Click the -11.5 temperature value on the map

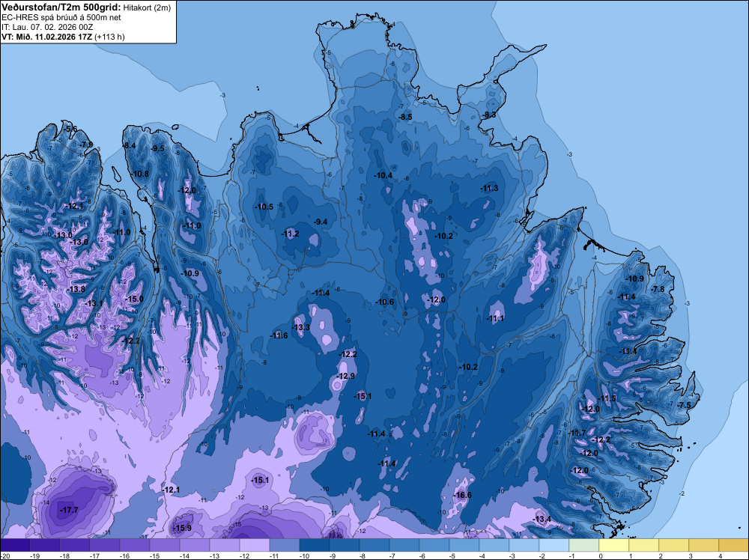[x=607, y=398]
